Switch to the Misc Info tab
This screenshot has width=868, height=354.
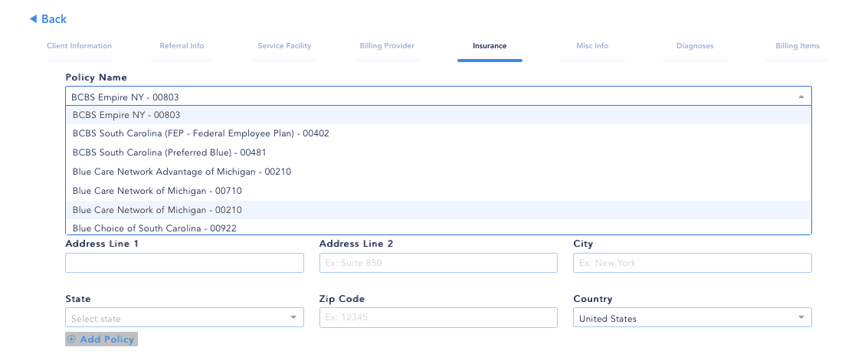tap(592, 46)
